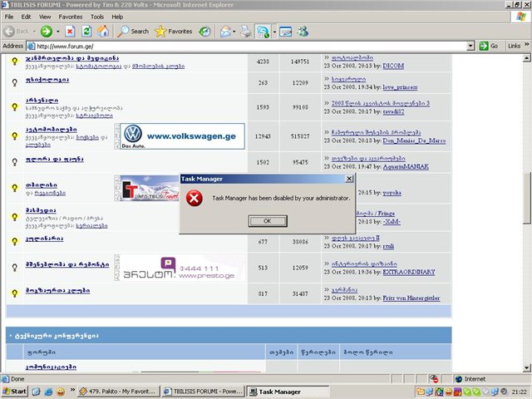
Task: Click the system tray clock 21:22
Action: click(519, 392)
